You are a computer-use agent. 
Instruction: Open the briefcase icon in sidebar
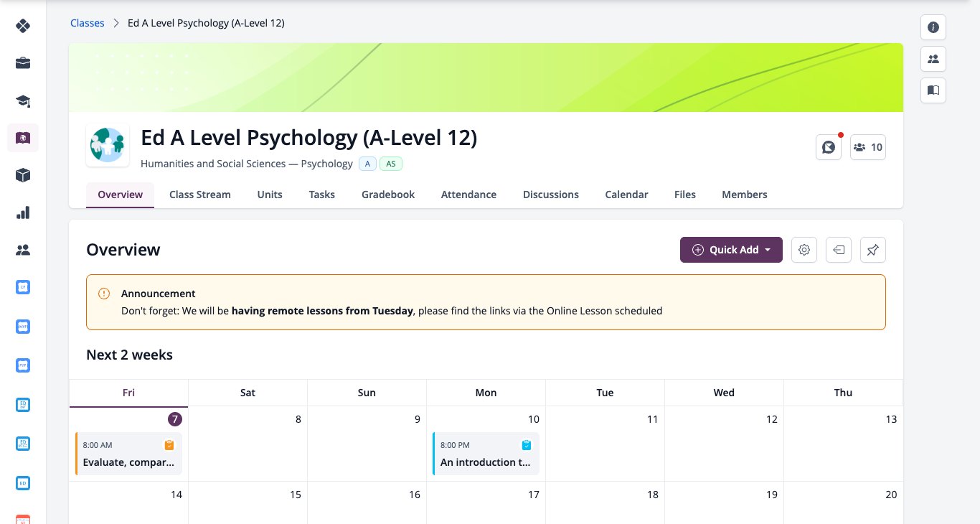click(23, 63)
